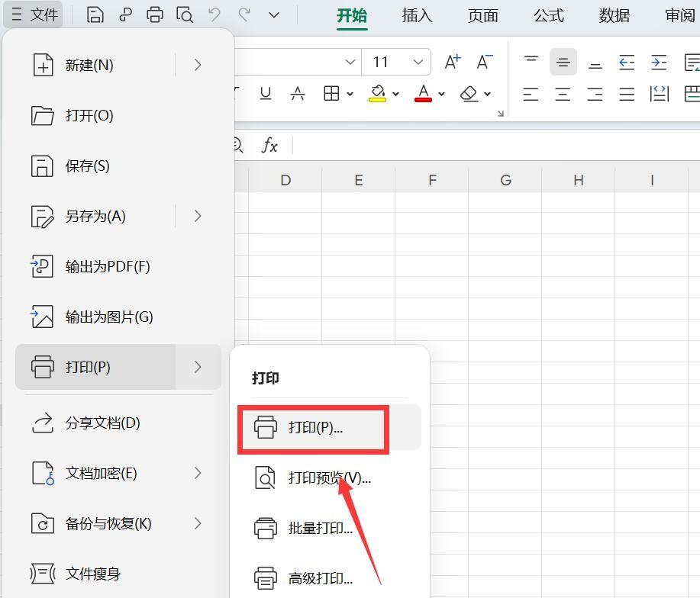
Task: Align text to vertical middle
Action: coord(563,62)
